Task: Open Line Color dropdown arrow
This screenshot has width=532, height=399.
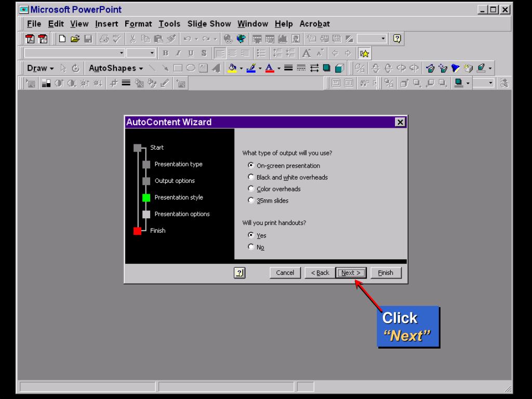Action: pos(260,68)
